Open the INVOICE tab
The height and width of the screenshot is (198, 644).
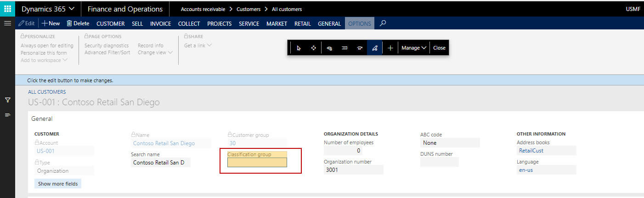click(x=161, y=23)
